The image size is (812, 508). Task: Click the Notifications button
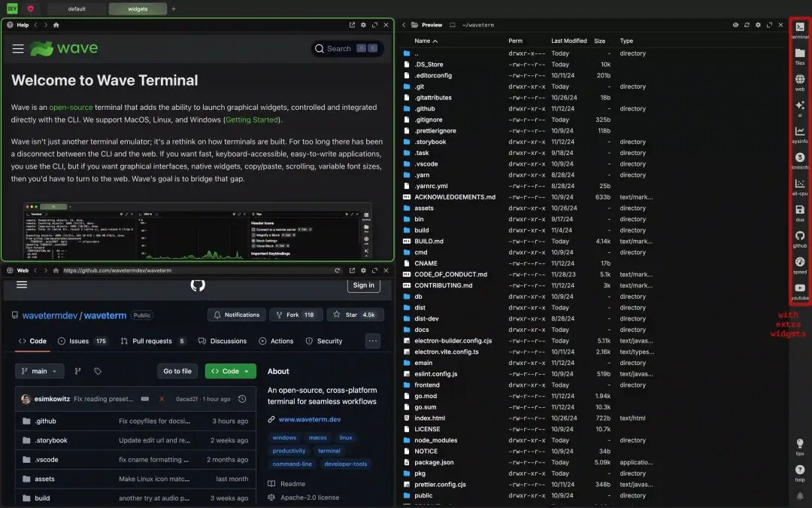(x=237, y=315)
